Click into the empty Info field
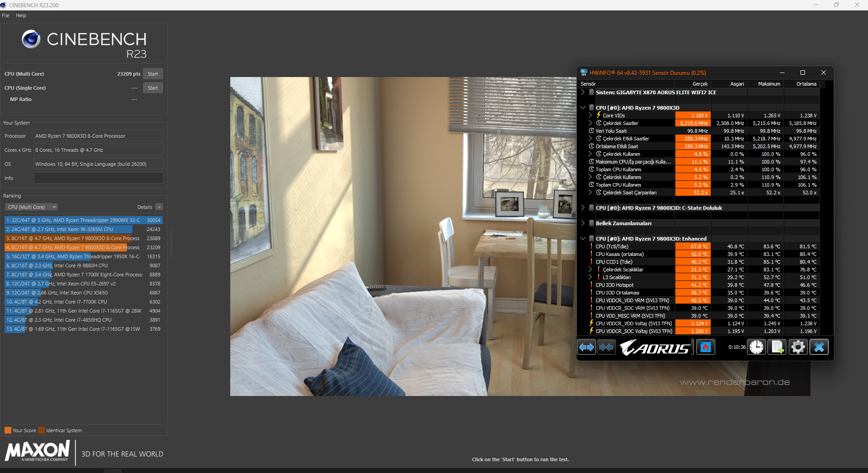This screenshot has height=473, width=868. (x=98, y=178)
